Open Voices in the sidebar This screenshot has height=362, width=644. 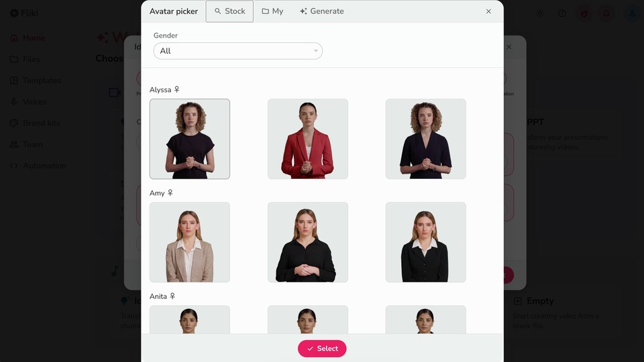pyautogui.click(x=28, y=102)
